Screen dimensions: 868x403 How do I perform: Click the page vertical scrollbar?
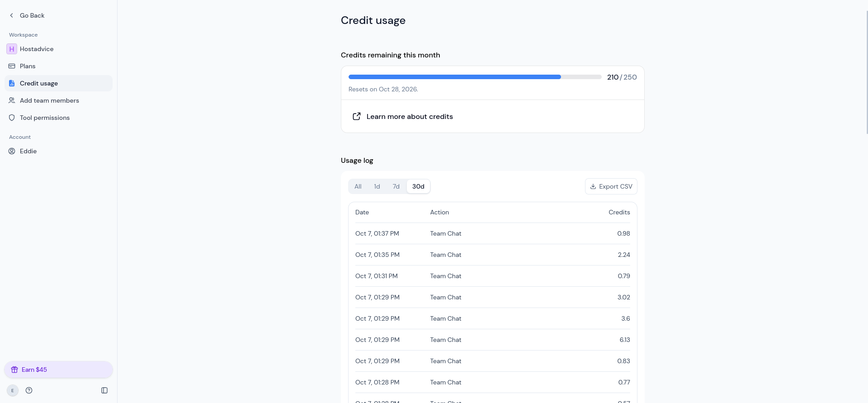coord(867,72)
